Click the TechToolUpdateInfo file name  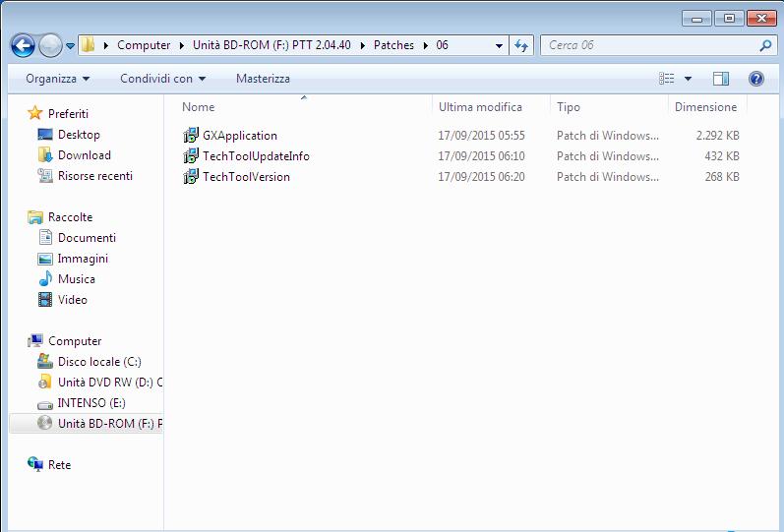[x=256, y=156]
